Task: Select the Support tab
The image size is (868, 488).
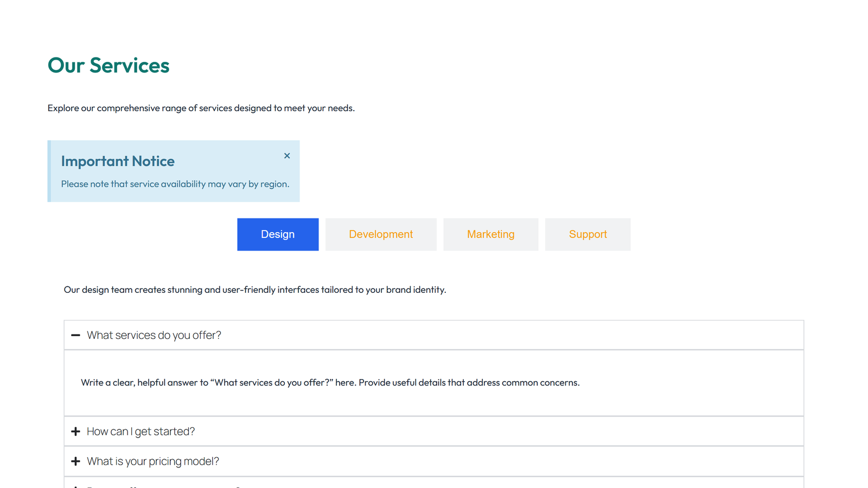Action: (588, 234)
